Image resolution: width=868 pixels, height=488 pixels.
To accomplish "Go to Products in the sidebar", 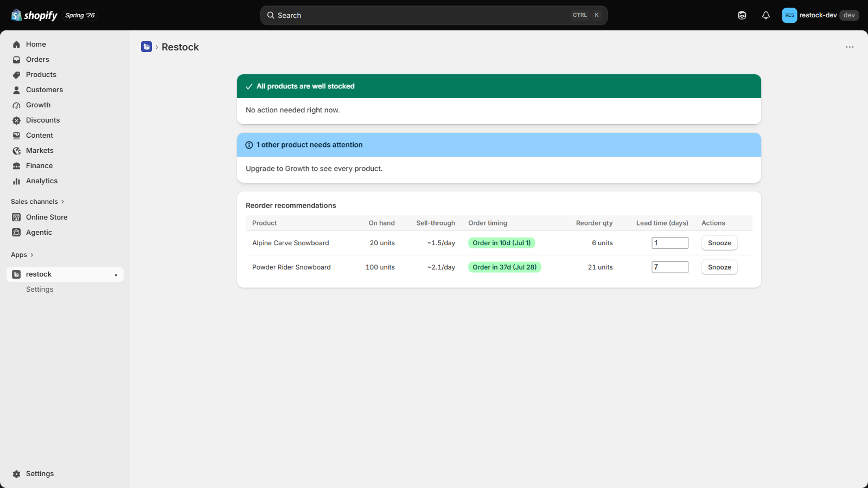I will (x=41, y=75).
